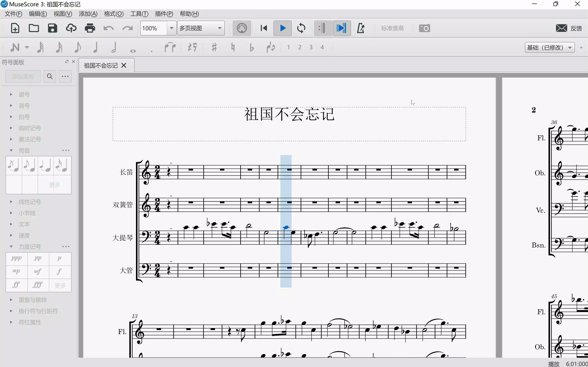Toggle concert pitch (标准音高)
The height and width of the screenshot is (367, 588).
click(x=392, y=28)
